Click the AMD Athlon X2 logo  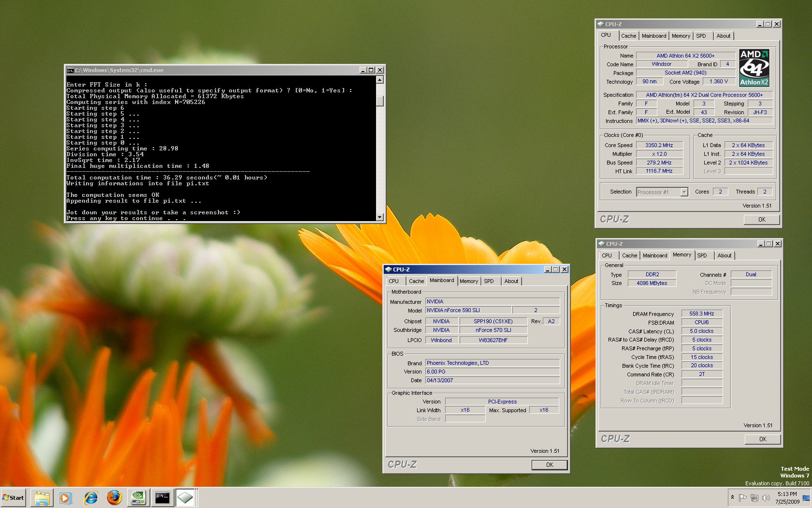tap(754, 68)
